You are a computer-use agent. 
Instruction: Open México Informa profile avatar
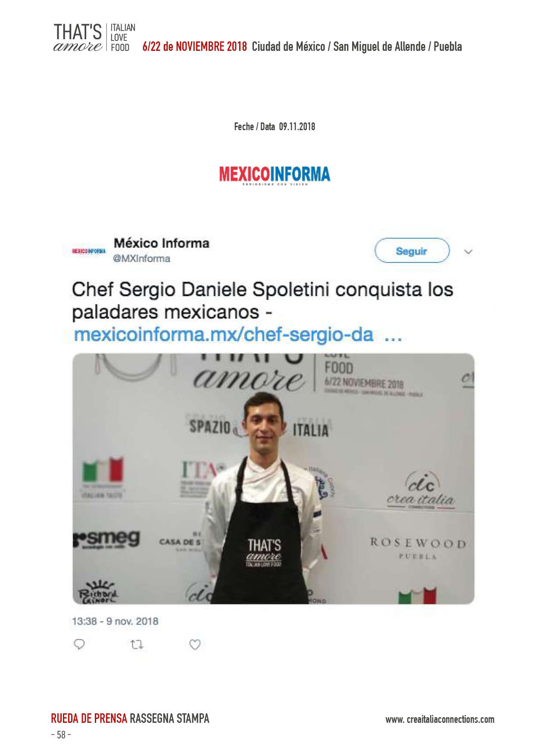click(89, 251)
